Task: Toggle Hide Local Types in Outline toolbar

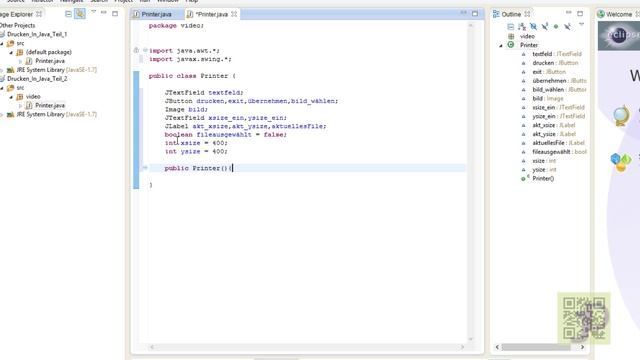Action: 567,27
